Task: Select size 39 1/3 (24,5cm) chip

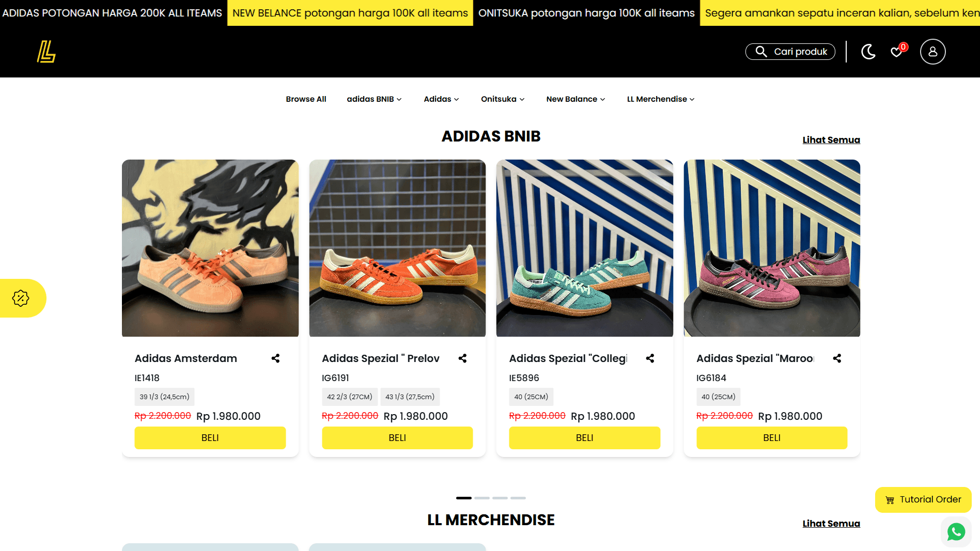Action: coord(164,397)
